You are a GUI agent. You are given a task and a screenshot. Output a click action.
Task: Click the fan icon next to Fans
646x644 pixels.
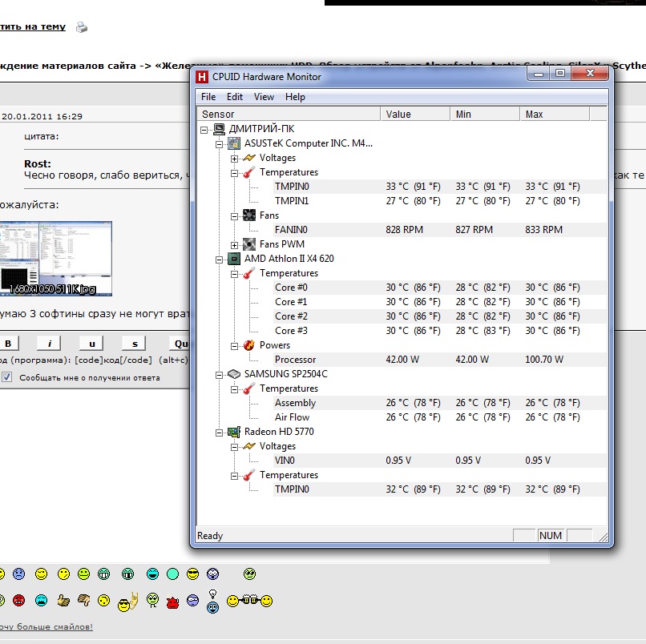(x=249, y=215)
